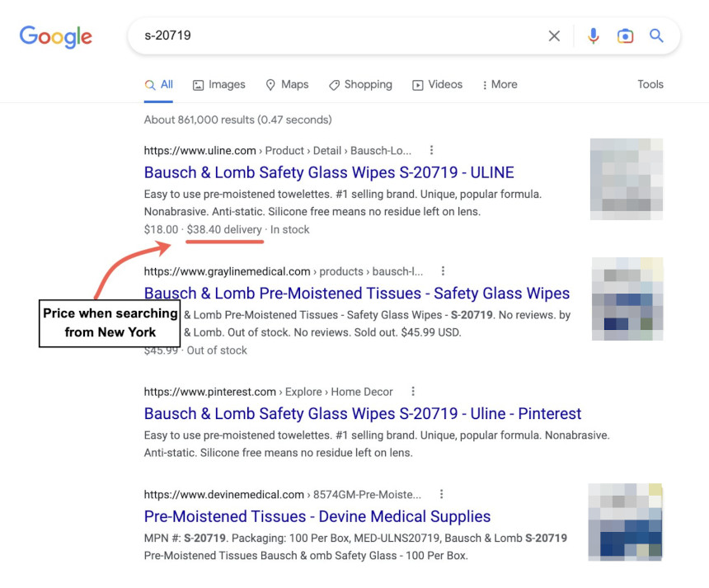Screen dimensions: 709x588
Task: Switch to the Images tab
Action: tap(218, 84)
